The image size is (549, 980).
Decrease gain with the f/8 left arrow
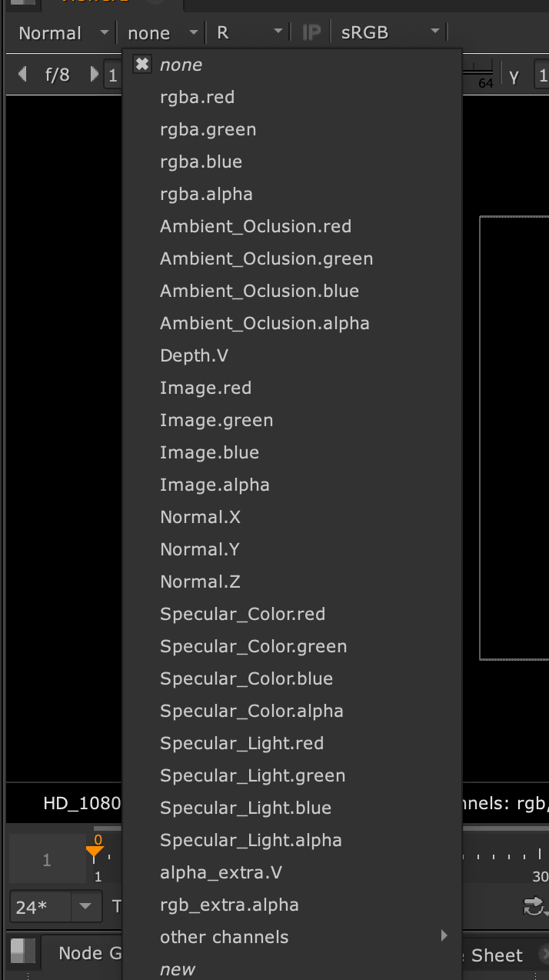22,74
